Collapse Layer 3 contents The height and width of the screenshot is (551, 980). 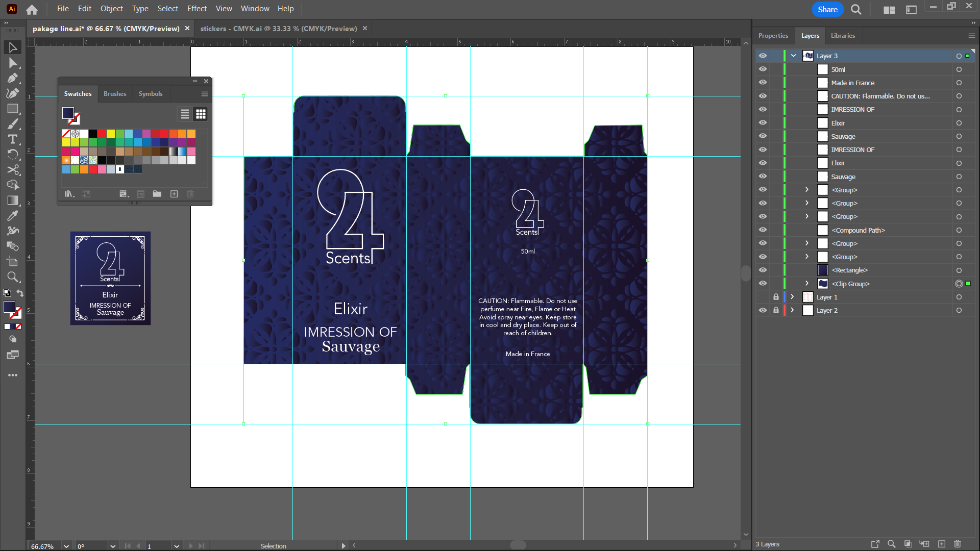793,56
